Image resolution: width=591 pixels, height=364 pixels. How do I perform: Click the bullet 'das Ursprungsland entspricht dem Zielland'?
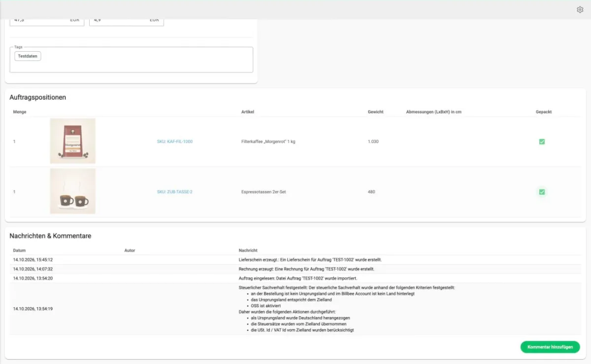pos(292,300)
